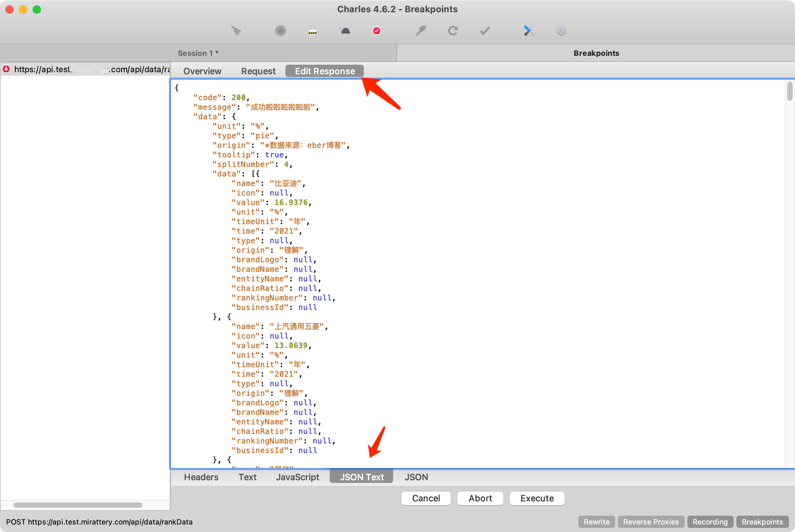Switch to the JavaScript view tab

(x=298, y=477)
